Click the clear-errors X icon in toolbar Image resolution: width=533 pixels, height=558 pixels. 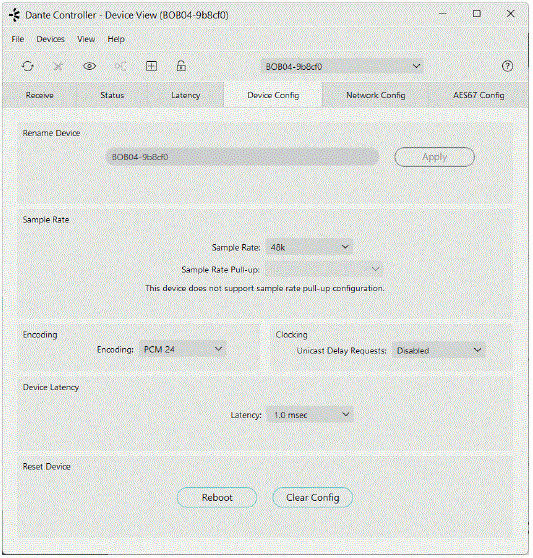pyautogui.click(x=58, y=66)
